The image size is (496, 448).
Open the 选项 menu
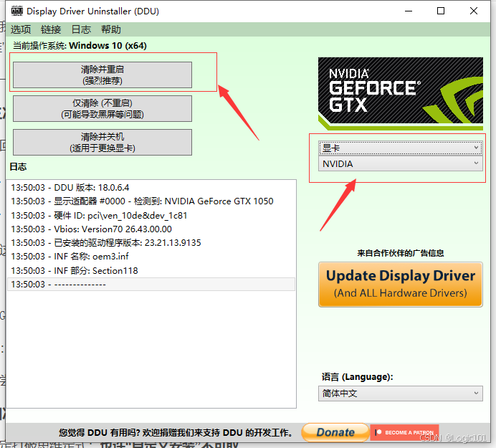pos(21,29)
